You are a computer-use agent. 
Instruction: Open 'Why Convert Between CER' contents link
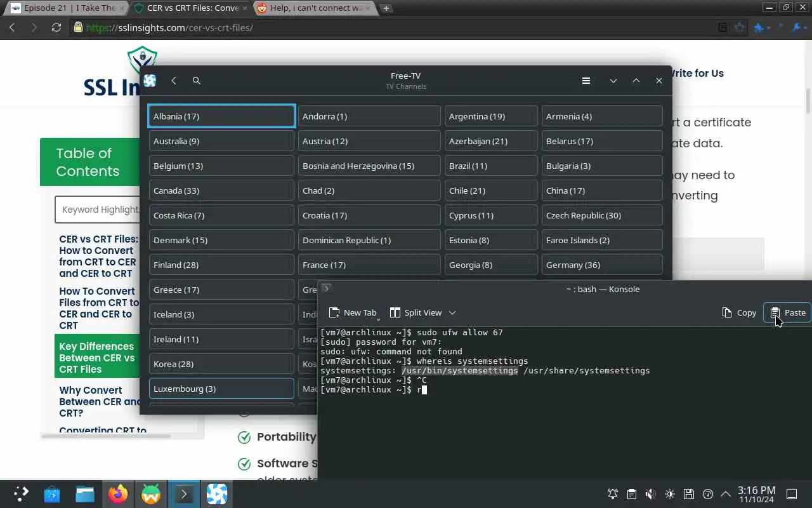(100, 401)
